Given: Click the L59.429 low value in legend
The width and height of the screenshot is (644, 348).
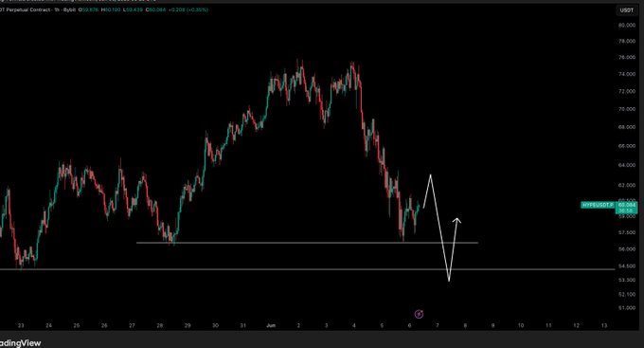Looking at the screenshot, I should 133,9.
